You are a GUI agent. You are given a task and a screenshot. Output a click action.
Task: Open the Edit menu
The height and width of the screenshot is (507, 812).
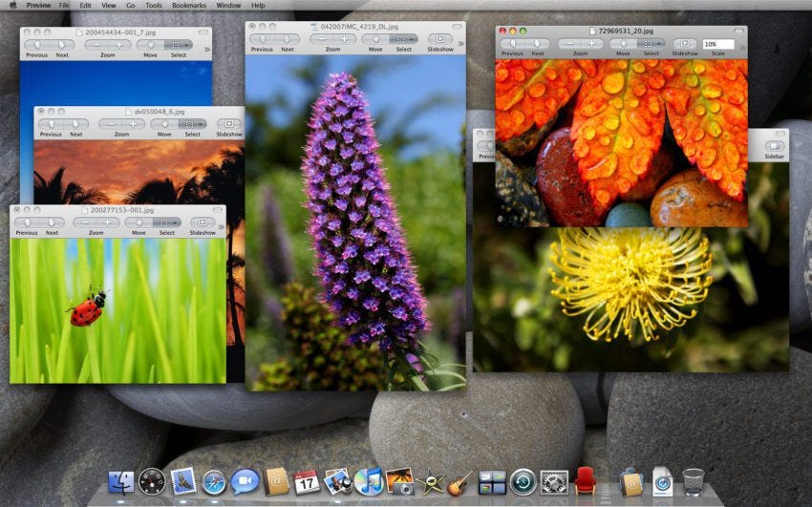point(85,5)
